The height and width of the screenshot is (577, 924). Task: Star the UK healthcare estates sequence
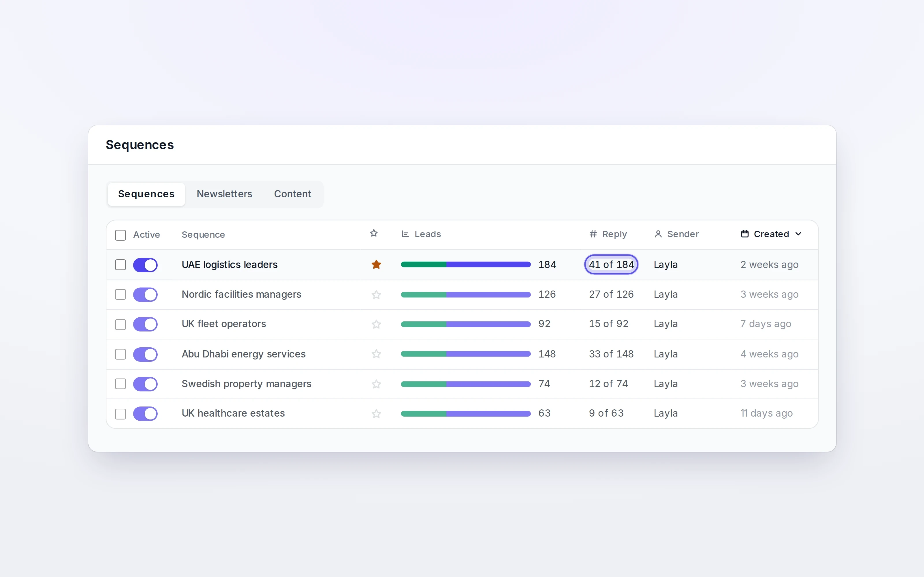(376, 414)
